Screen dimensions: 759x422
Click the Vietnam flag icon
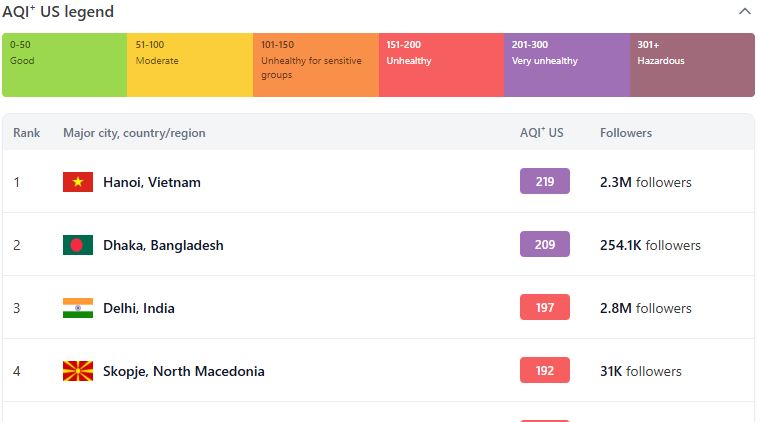click(x=78, y=182)
